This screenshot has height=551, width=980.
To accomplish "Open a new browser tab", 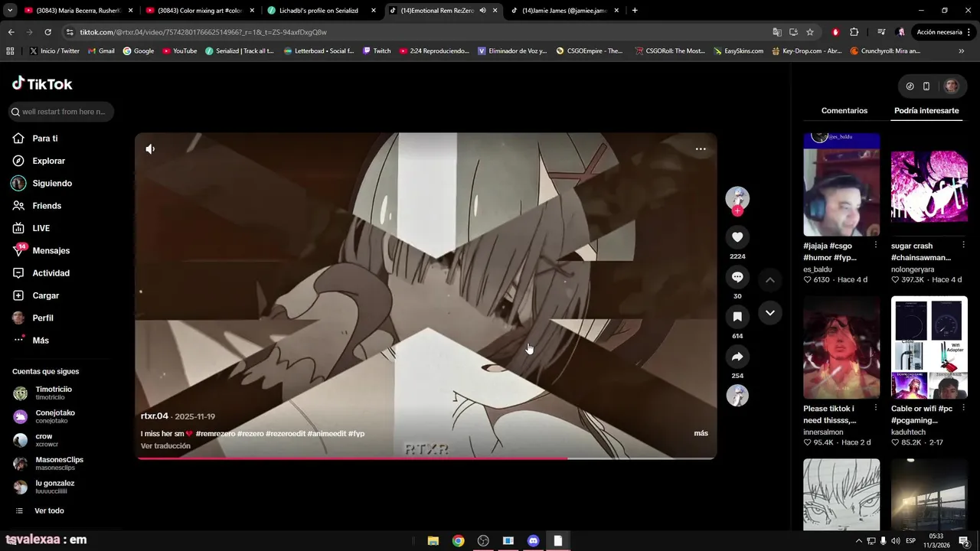I will (635, 11).
